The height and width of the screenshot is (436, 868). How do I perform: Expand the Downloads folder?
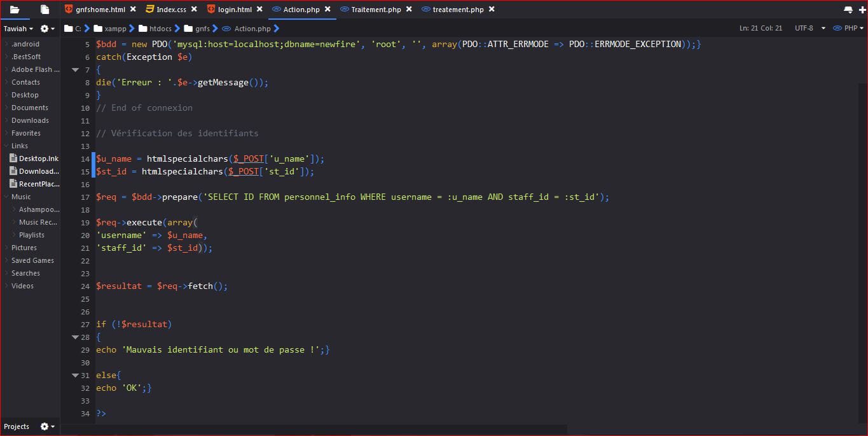pos(6,120)
